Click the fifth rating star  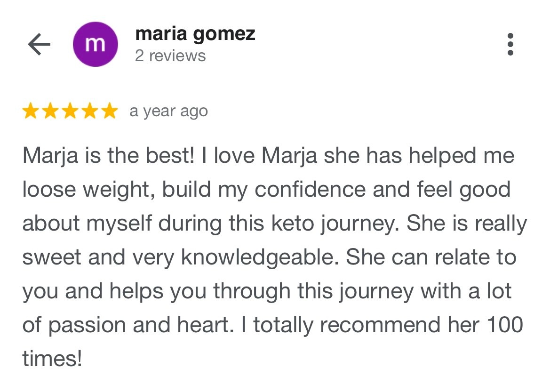coord(110,111)
